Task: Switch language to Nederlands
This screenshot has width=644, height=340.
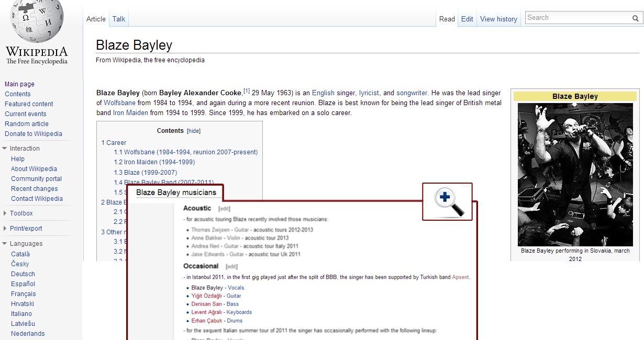Action: coord(28,334)
